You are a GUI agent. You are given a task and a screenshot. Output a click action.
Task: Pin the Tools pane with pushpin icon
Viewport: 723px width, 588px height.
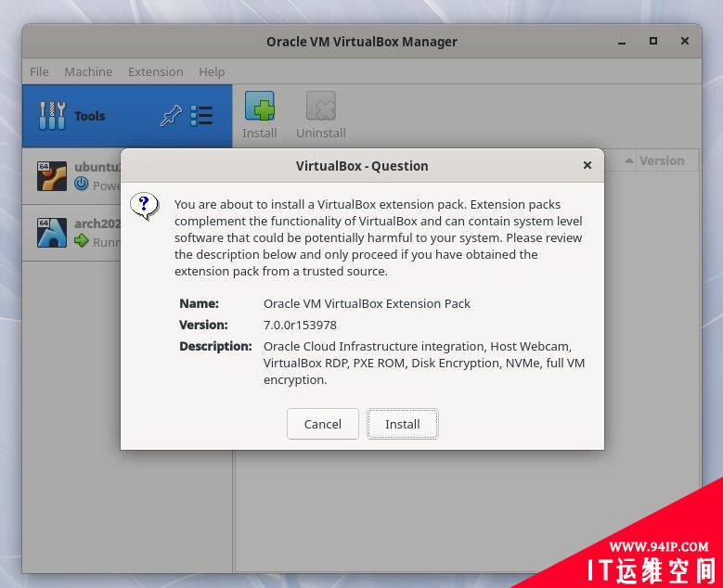[x=171, y=115]
